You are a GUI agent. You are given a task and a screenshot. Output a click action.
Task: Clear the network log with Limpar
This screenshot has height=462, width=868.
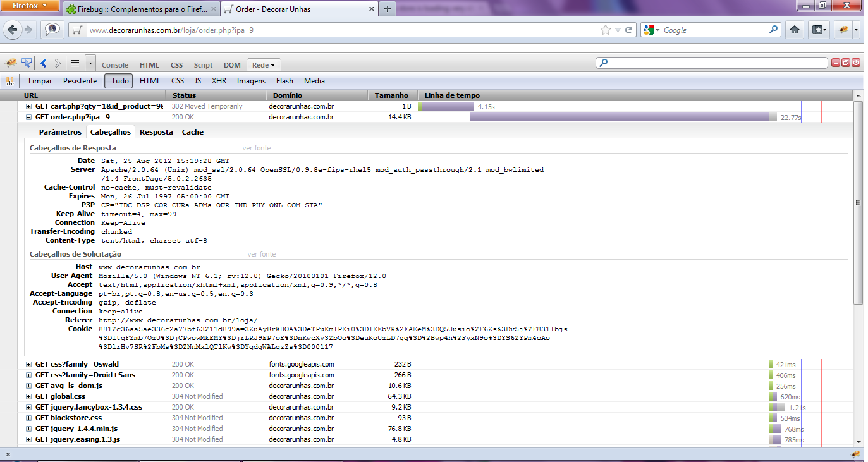click(40, 81)
